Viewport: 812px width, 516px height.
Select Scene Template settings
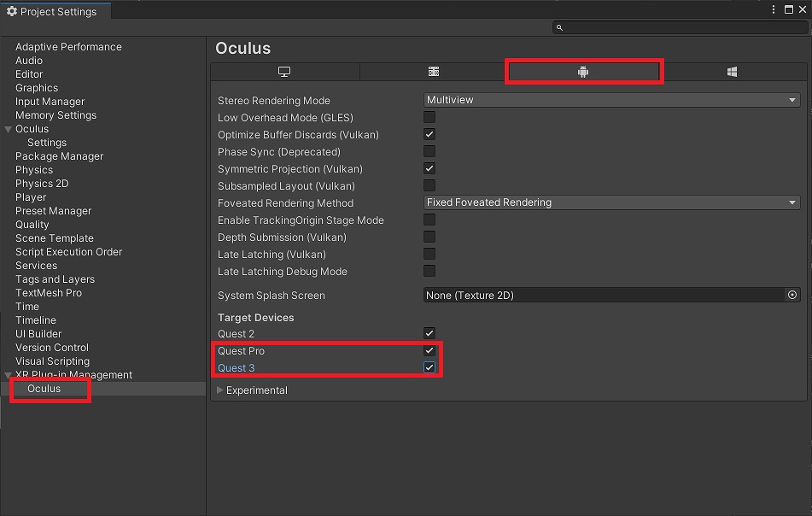point(55,238)
